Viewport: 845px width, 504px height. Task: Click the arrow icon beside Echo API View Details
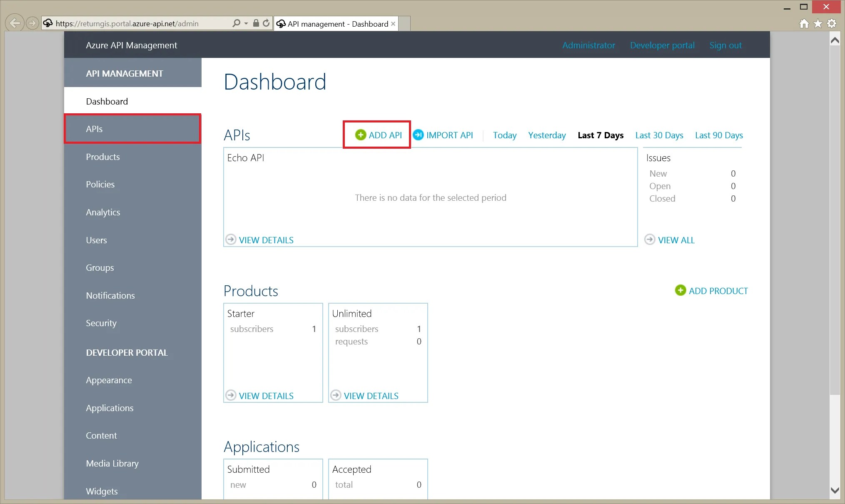pyautogui.click(x=231, y=240)
